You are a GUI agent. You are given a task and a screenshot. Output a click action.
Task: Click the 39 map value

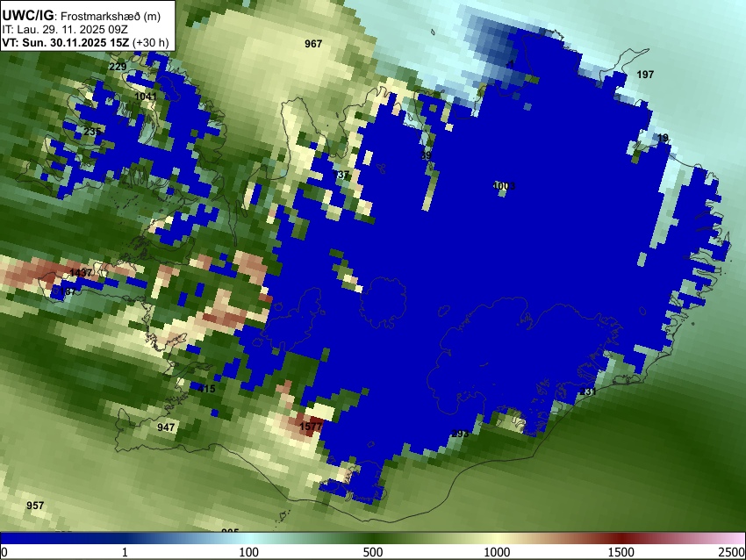427,155
